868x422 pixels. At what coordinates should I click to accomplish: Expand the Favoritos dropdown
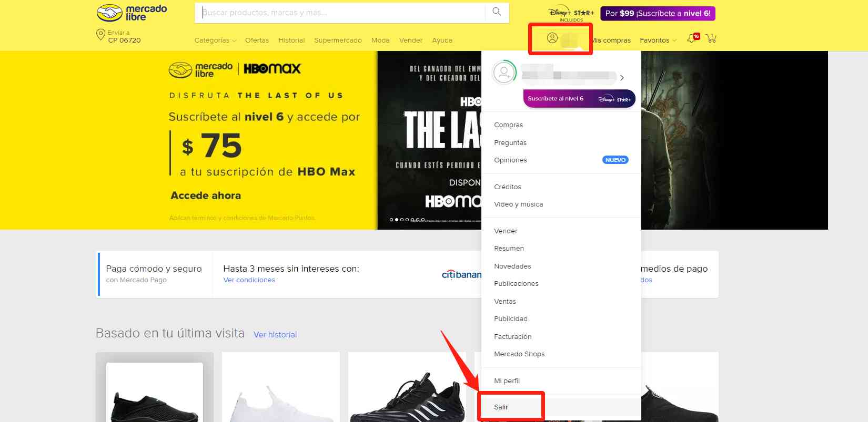click(x=658, y=40)
